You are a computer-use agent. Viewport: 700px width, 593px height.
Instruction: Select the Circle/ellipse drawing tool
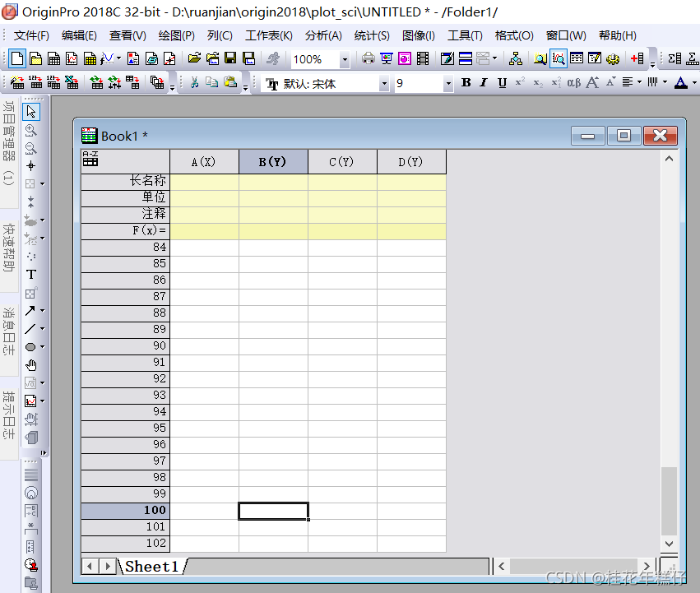tap(30, 347)
